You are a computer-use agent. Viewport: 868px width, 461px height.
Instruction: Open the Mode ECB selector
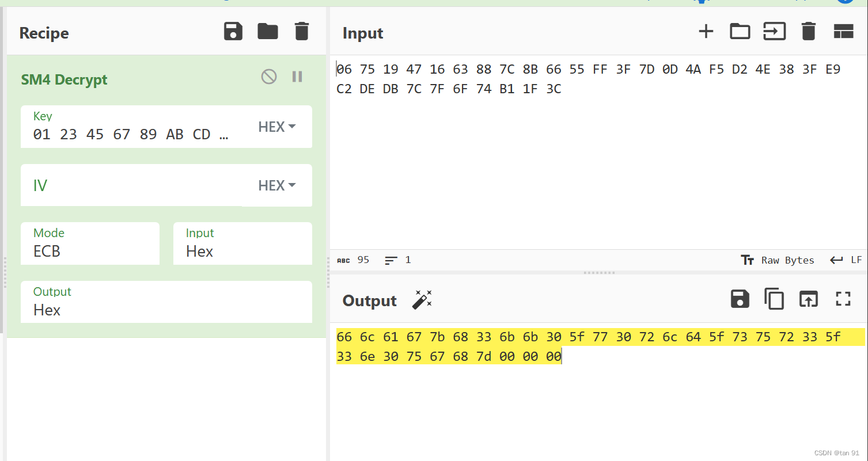[90, 243]
